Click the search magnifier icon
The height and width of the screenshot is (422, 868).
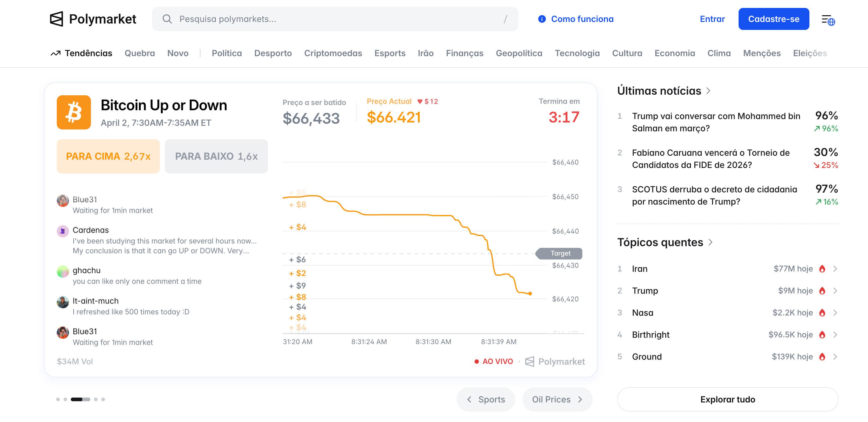[x=167, y=19]
